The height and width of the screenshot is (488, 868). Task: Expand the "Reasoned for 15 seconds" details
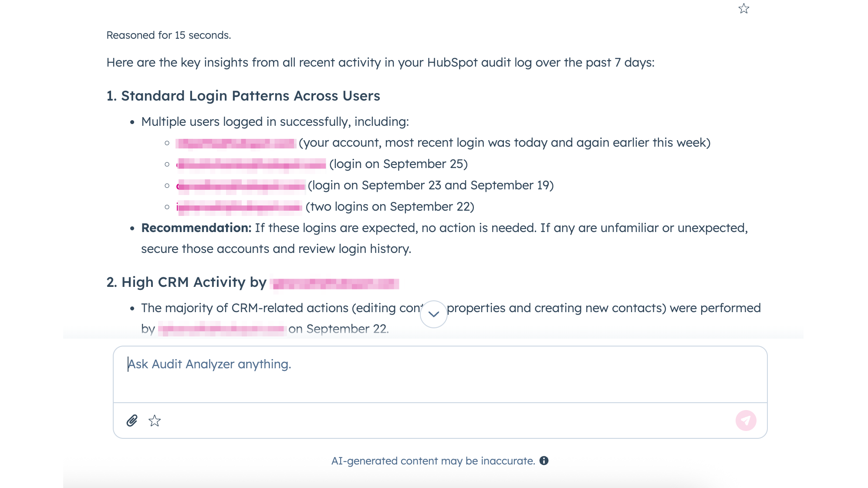pos(169,35)
